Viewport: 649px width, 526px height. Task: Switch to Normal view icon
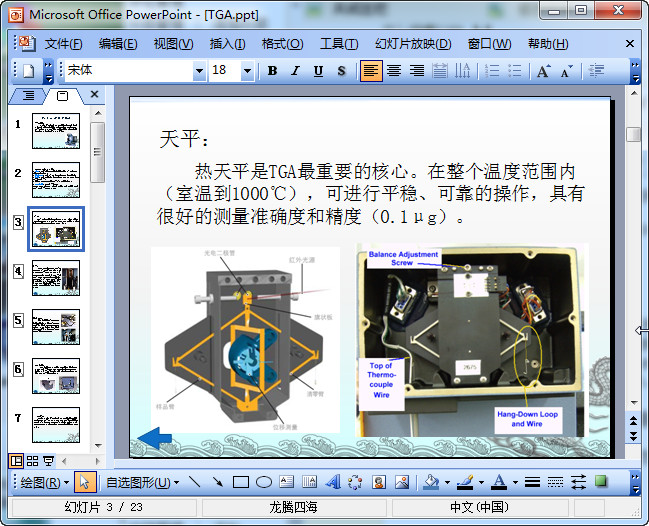pos(16,461)
